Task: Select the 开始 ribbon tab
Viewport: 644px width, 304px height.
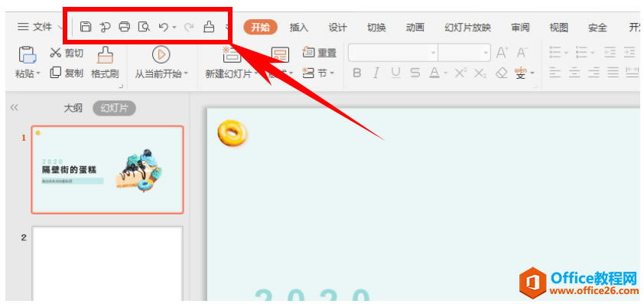Action: click(x=260, y=28)
